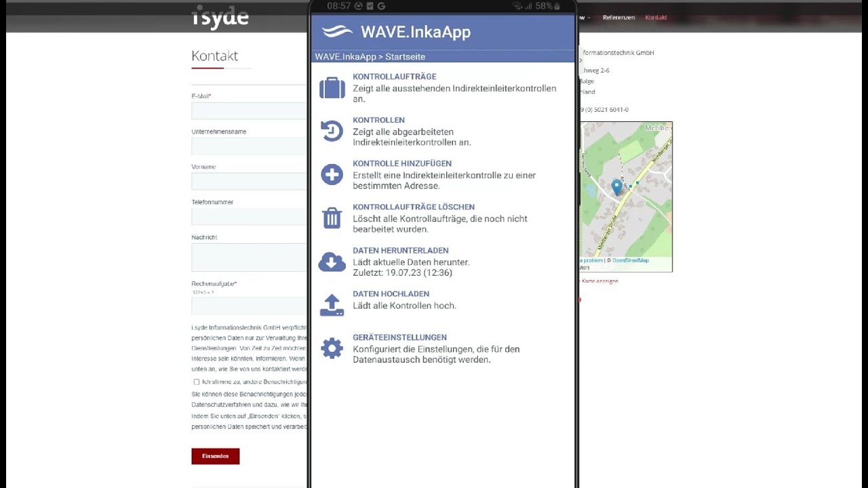Click the WAVE.InkaApp title text
This screenshot has width=868, height=488.
pos(416,32)
